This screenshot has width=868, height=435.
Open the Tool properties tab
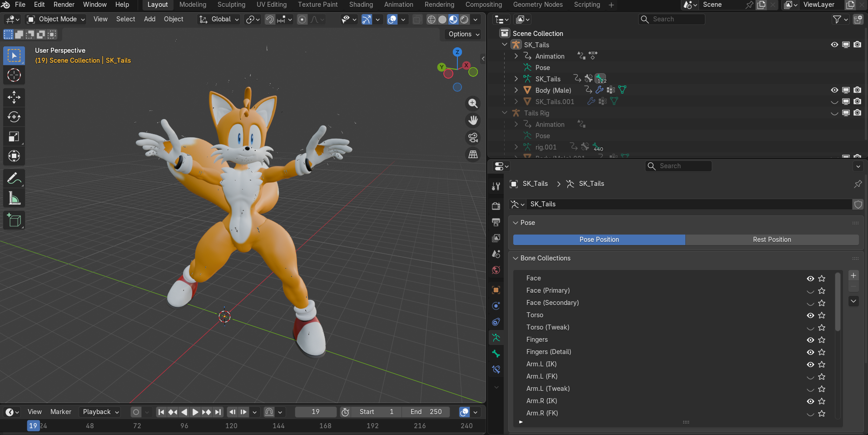[x=496, y=186]
